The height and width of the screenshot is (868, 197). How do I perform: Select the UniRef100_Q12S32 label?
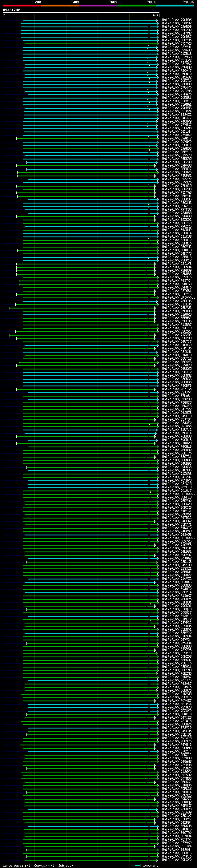176,775
